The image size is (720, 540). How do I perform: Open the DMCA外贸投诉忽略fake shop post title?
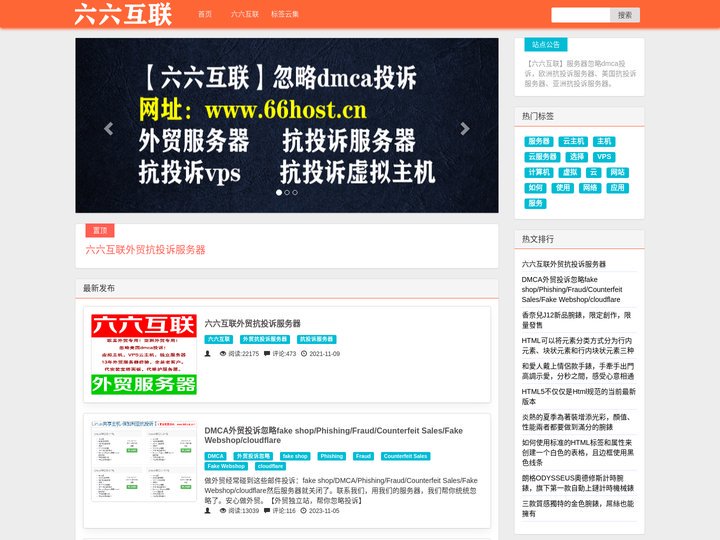333,435
